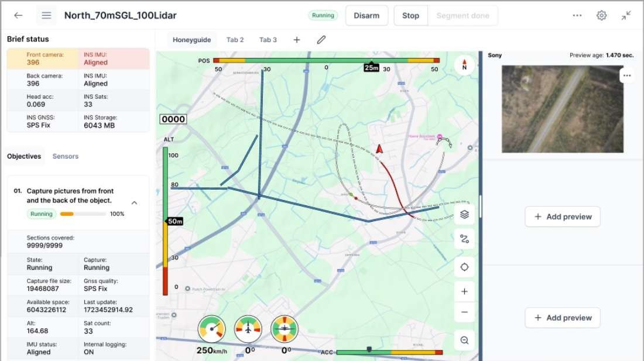The height and width of the screenshot is (361, 644).
Task: Click the objective Running status badge
Action: click(x=42, y=214)
